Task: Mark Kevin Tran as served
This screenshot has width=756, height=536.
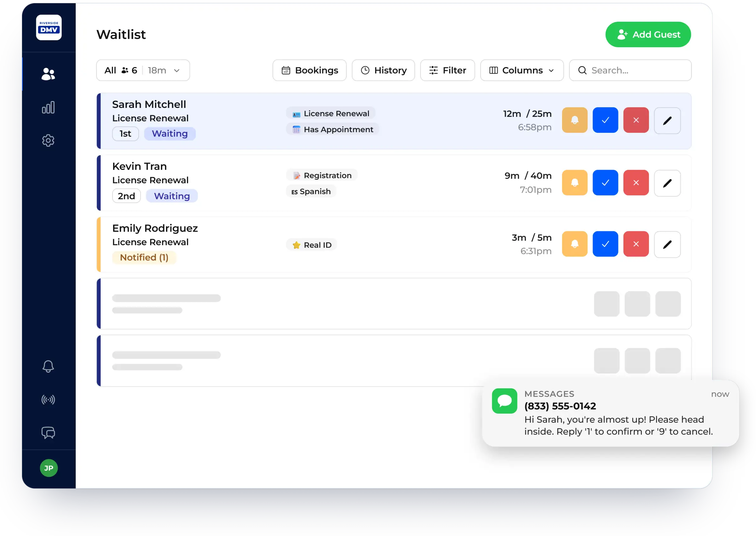Action: 605,183
